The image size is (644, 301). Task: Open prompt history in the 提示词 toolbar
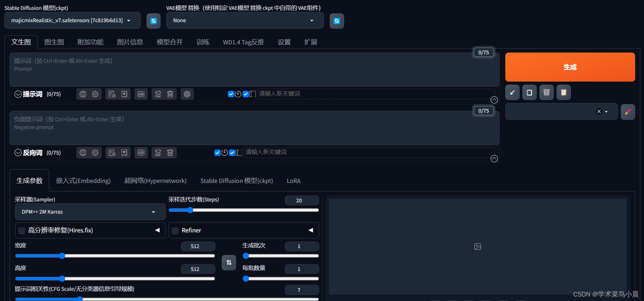pos(112,94)
